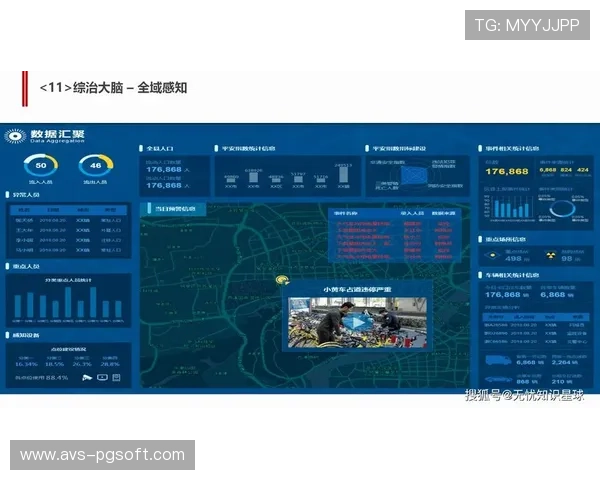The image size is (600, 480).
Task: Select the 浙A vehicle row in the vehicle table
Action: 535,325
